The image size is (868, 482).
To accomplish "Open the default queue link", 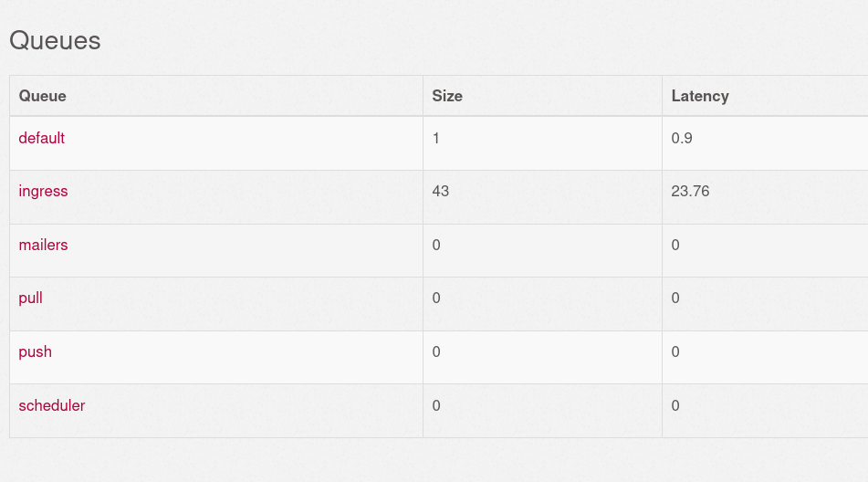I will (41, 138).
